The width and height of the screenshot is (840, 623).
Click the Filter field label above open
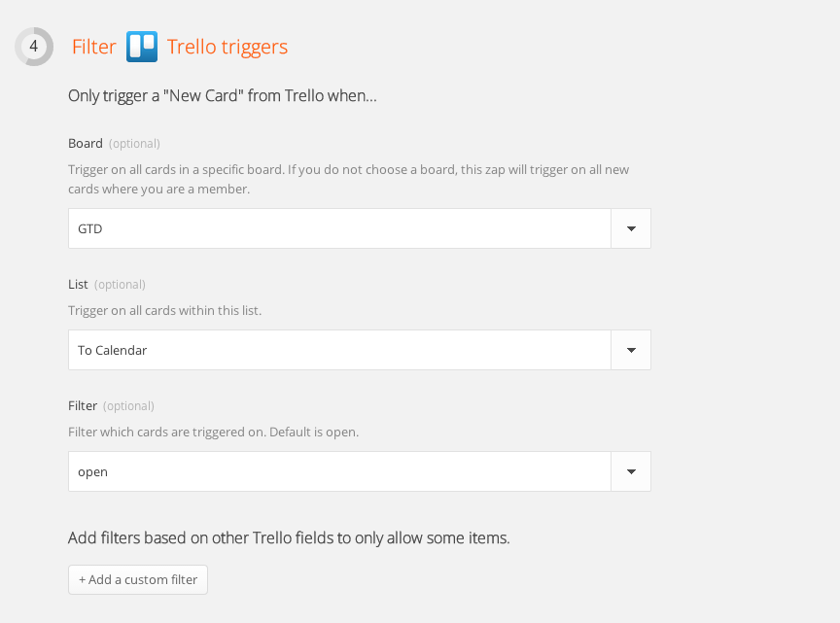tap(83, 406)
